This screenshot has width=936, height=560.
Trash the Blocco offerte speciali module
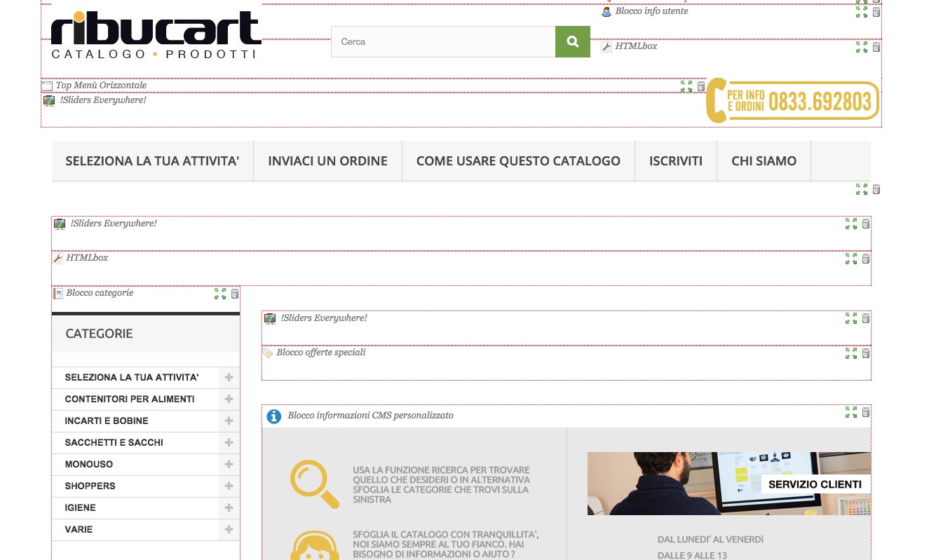(866, 353)
